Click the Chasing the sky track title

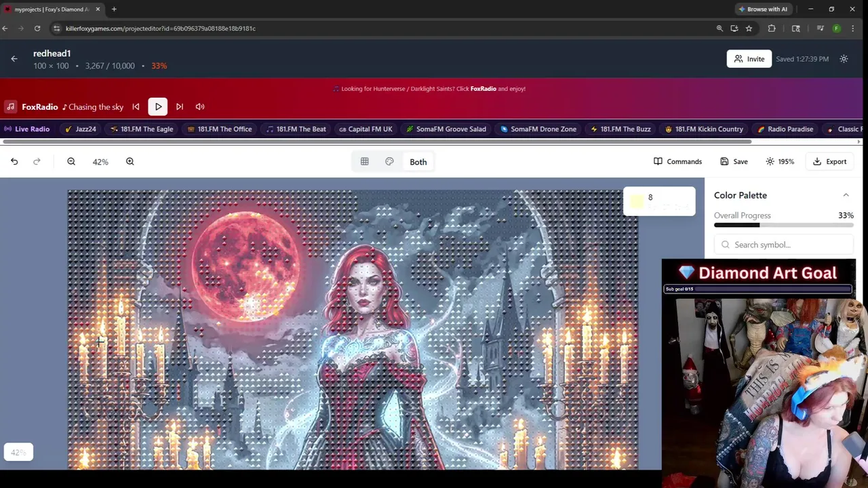tap(96, 107)
